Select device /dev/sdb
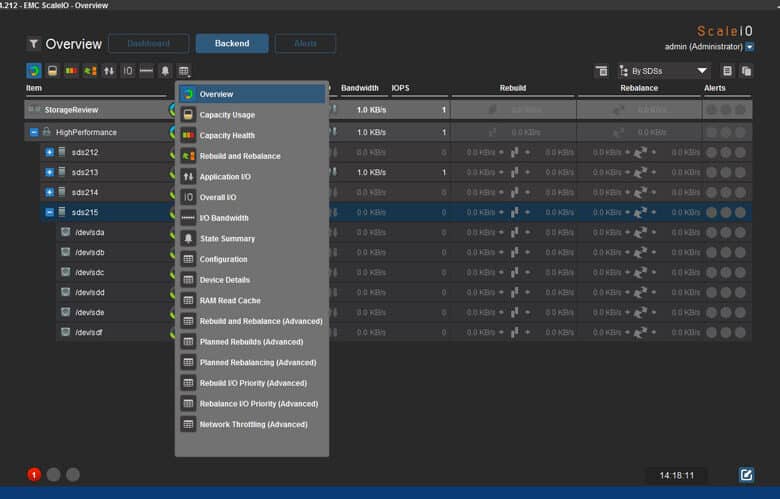This screenshot has height=499, width=780. (x=90, y=252)
